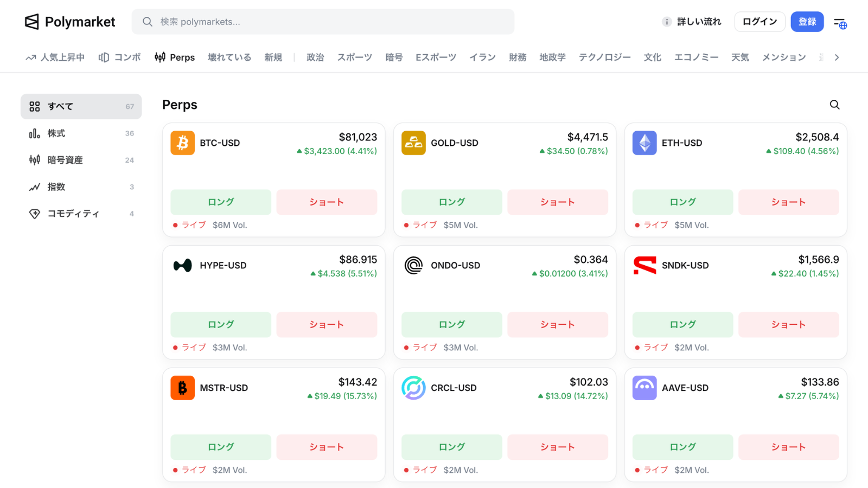
Task: Go long on AAVE-USD
Action: [x=683, y=447]
